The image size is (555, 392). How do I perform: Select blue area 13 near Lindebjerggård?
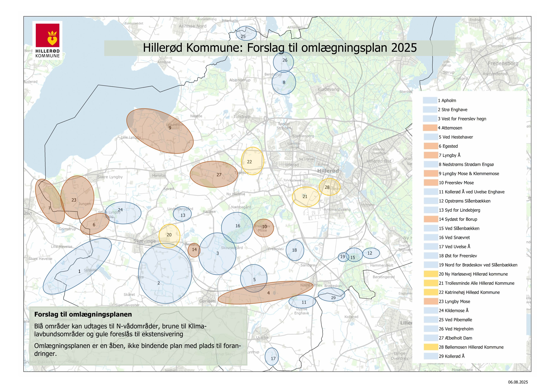tap(182, 214)
